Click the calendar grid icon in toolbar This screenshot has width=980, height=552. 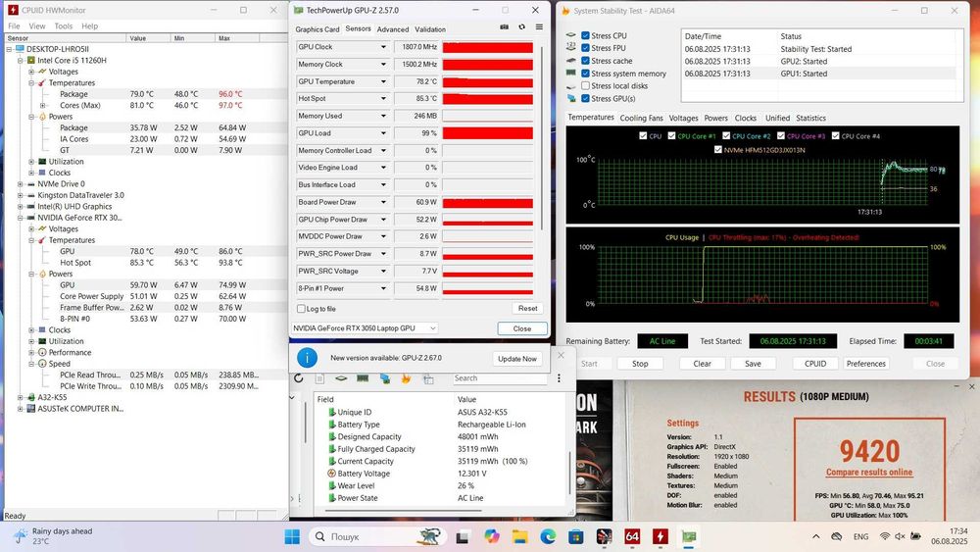428,378
